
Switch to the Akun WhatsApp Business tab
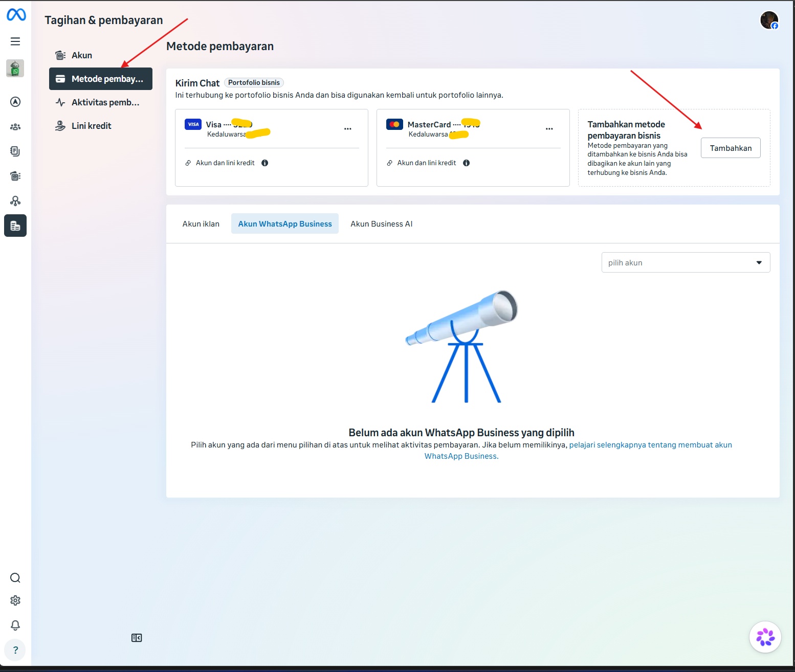pos(285,224)
